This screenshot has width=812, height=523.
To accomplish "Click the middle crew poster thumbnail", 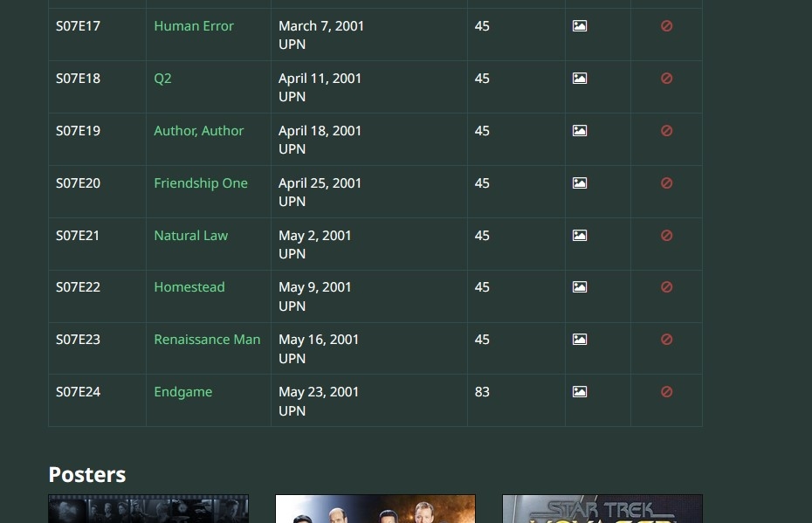I will [x=375, y=509].
